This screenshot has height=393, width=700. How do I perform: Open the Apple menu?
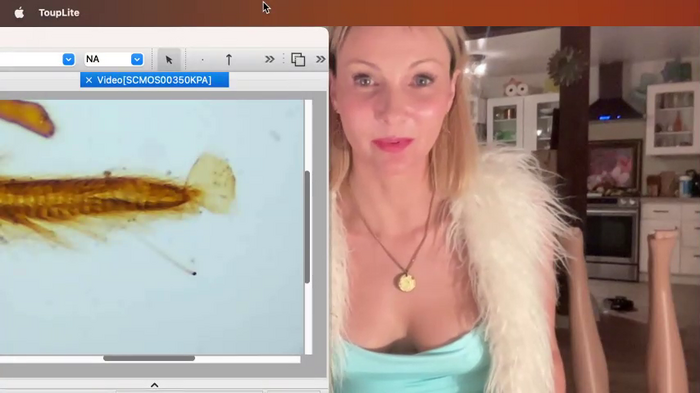tap(19, 13)
